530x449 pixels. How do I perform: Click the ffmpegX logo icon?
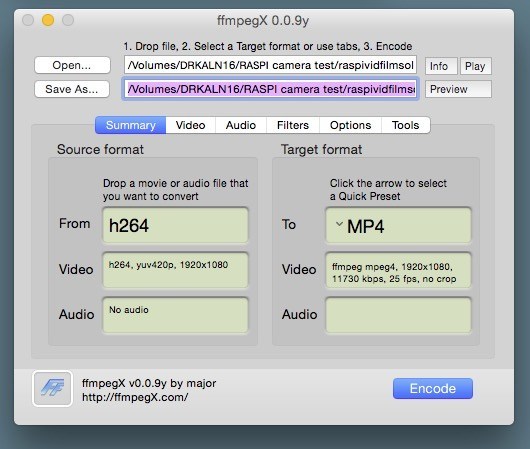pyautogui.click(x=52, y=388)
